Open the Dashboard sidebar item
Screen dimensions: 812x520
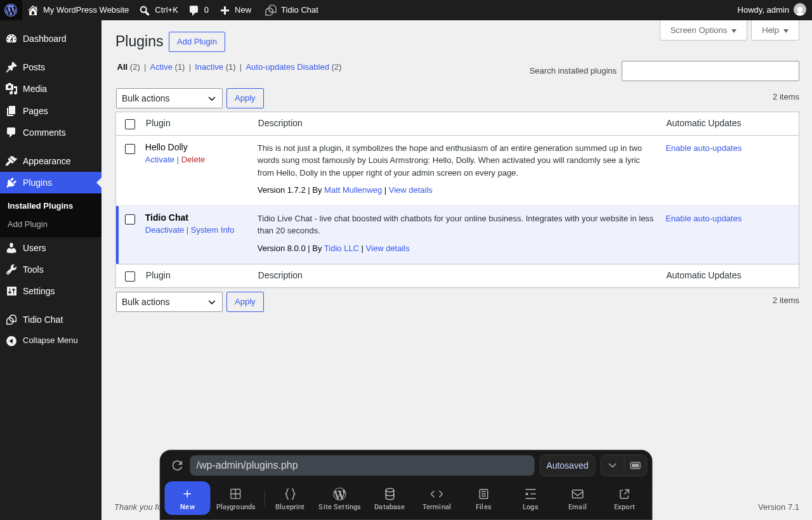coord(51,39)
